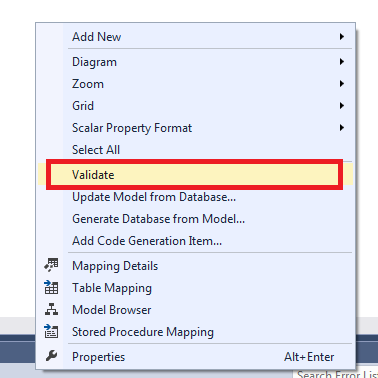Open Scalar Property Format submenu arrow
The height and width of the screenshot is (378, 378).
click(x=342, y=128)
